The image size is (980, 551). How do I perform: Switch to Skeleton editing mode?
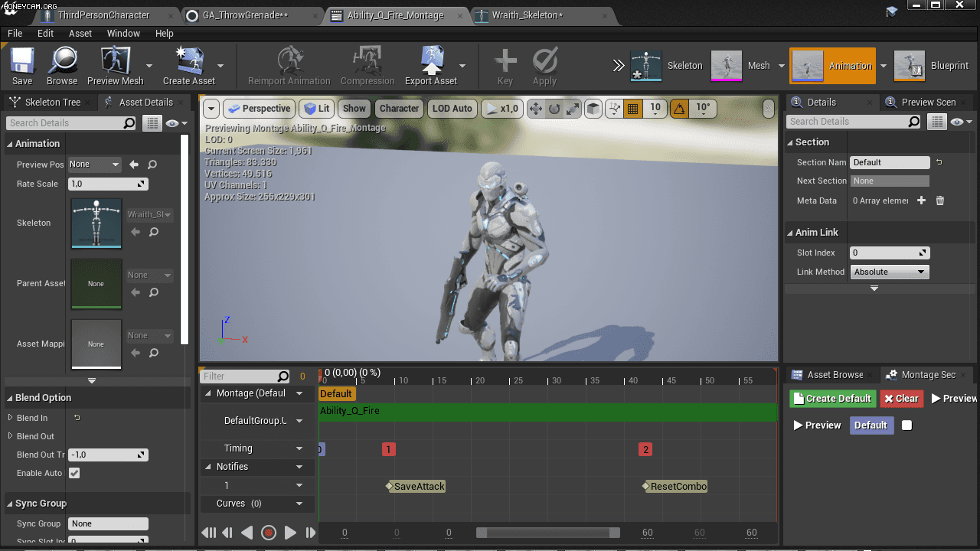tap(667, 66)
